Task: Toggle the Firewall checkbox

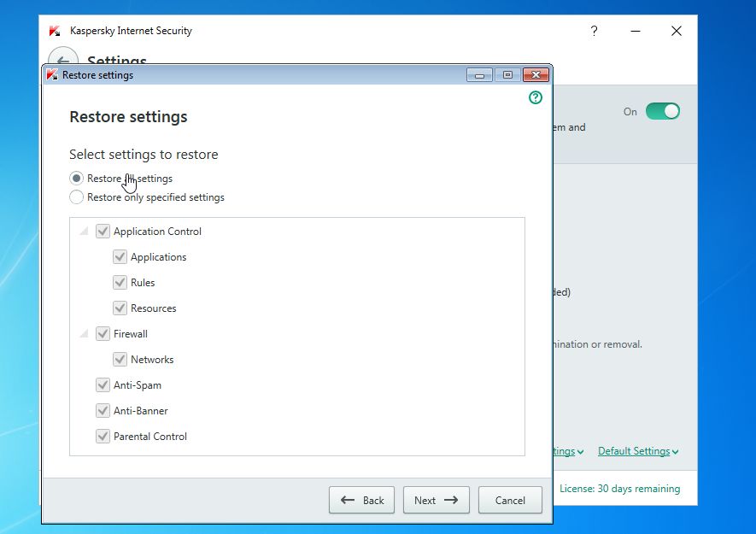Action: 103,333
